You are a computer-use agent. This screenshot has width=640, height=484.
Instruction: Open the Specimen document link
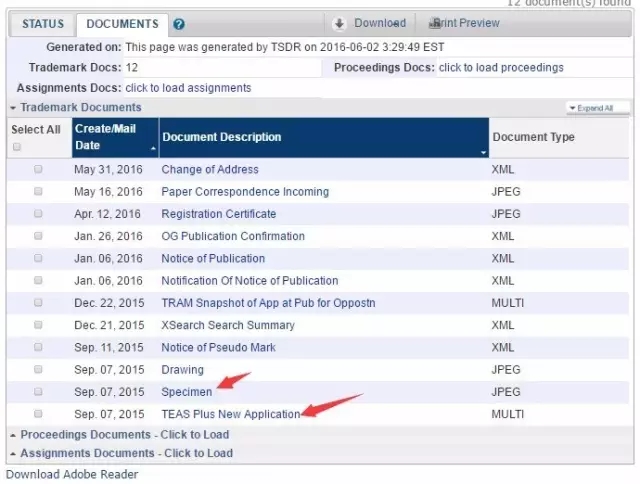187,392
